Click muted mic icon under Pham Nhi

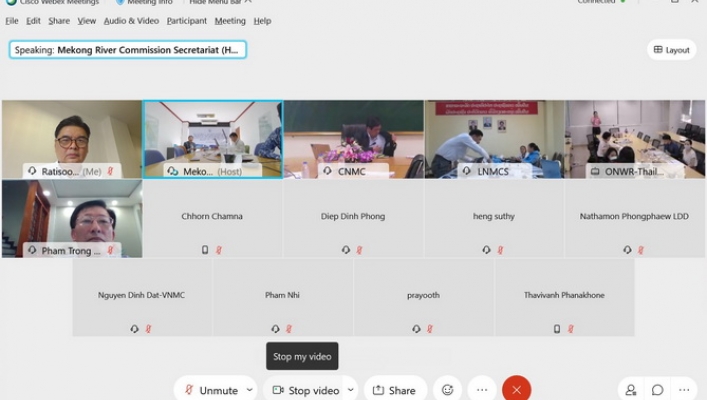(289, 329)
